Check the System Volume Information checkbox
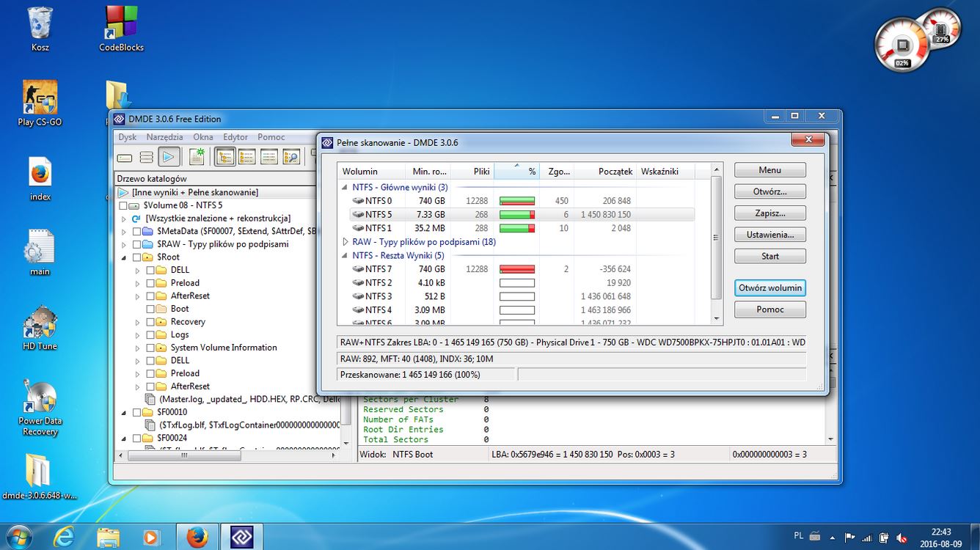The width and height of the screenshot is (980, 550). coord(150,348)
